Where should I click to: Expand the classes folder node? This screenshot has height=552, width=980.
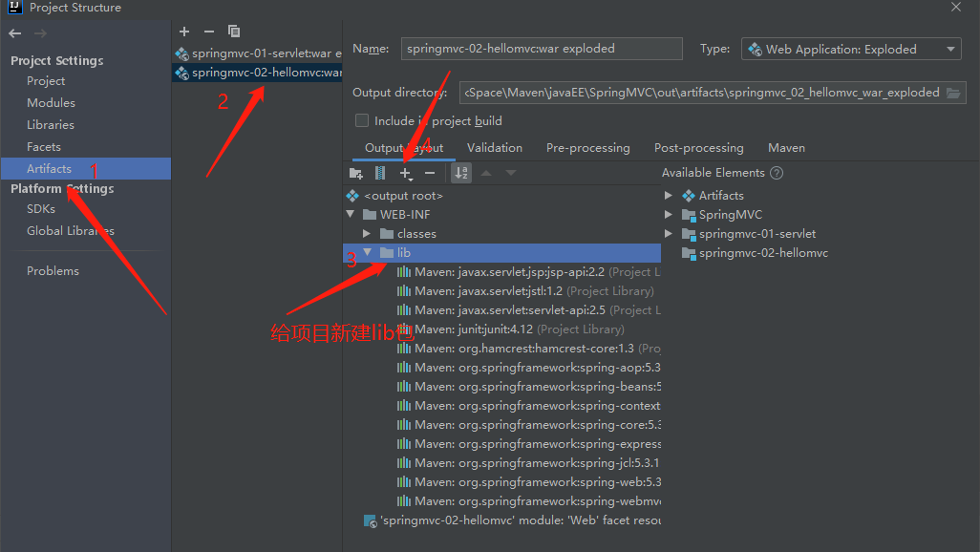click(x=367, y=234)
